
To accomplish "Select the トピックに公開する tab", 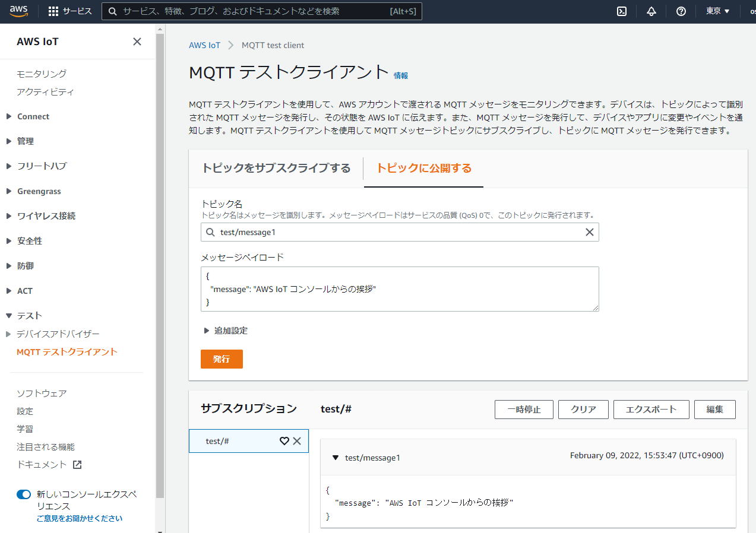I will pos(423,168).
